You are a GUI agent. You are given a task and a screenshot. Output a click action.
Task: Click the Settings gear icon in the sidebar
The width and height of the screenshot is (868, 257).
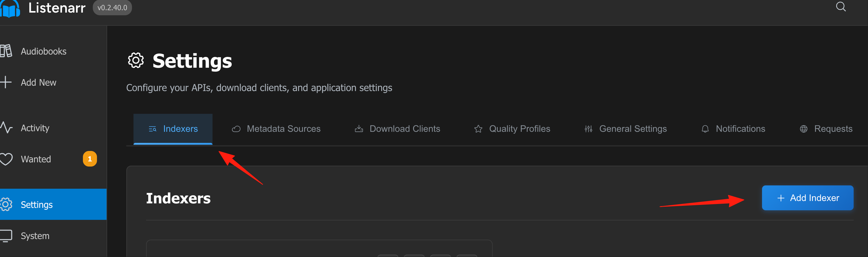[6, 204]
